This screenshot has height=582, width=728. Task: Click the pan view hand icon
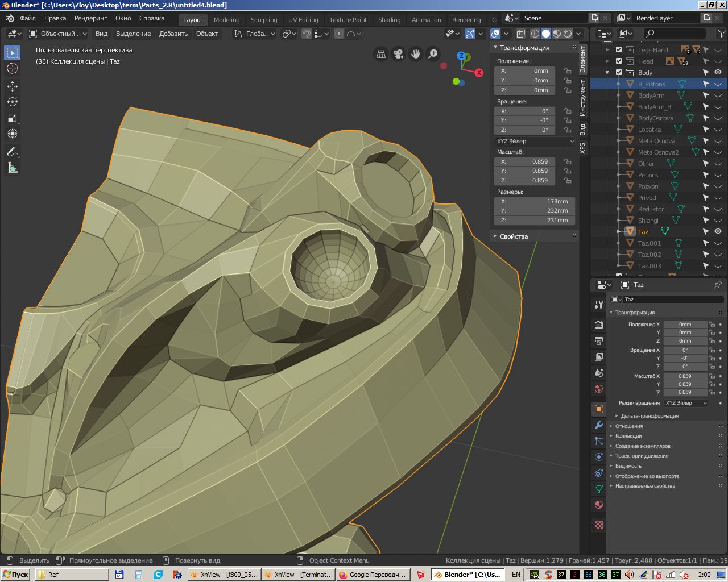pos(416,54)
